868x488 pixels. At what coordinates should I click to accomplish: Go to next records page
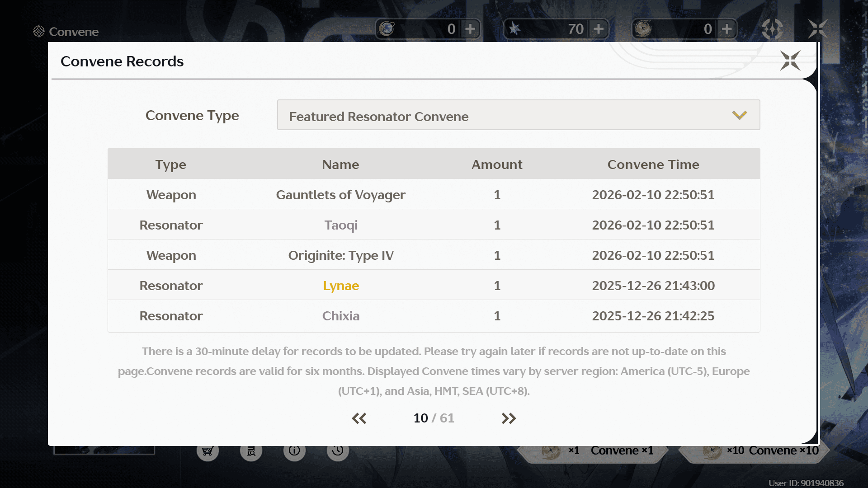[509, 418]
